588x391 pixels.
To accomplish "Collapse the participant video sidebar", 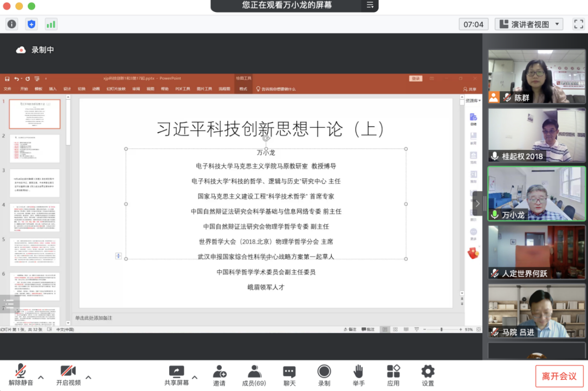I will click(x=478, y=203).
